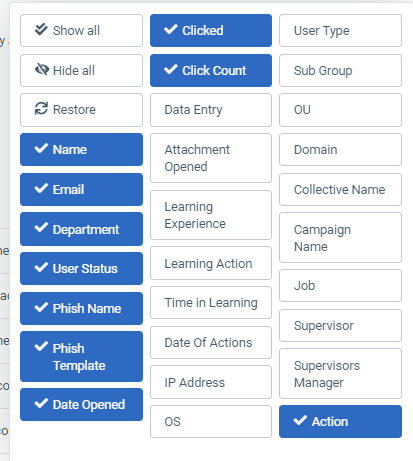Screen dimensions: 413x461
Task: Enable the Supervisors Manager column
Action: pos(340,374)
